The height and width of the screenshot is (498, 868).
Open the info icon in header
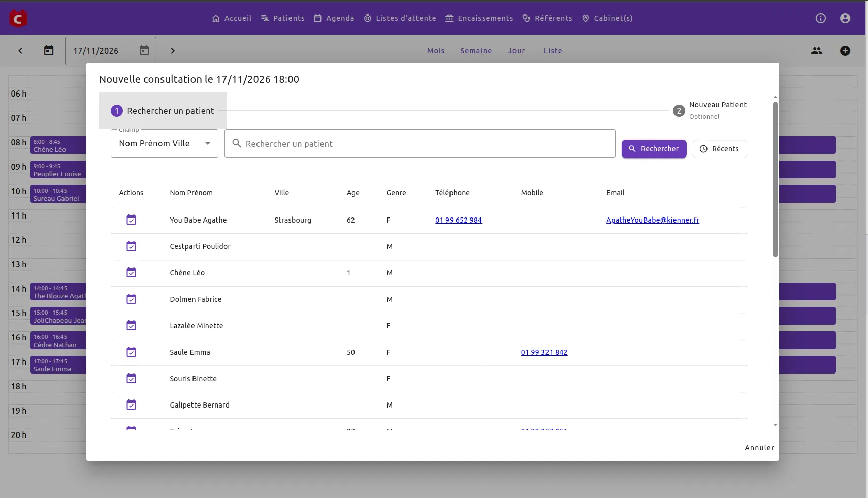[x=821, y=18]
